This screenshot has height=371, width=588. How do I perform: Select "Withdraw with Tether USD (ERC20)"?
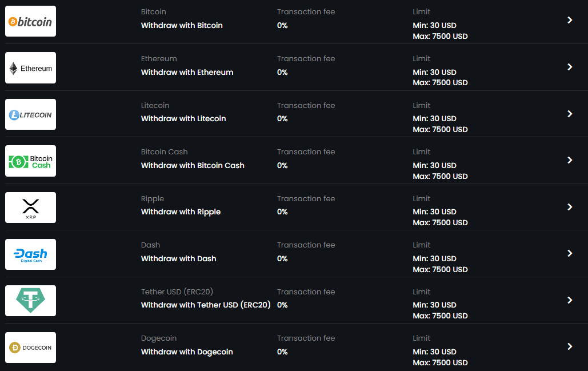pyautogui.click(x=206, y=305)
